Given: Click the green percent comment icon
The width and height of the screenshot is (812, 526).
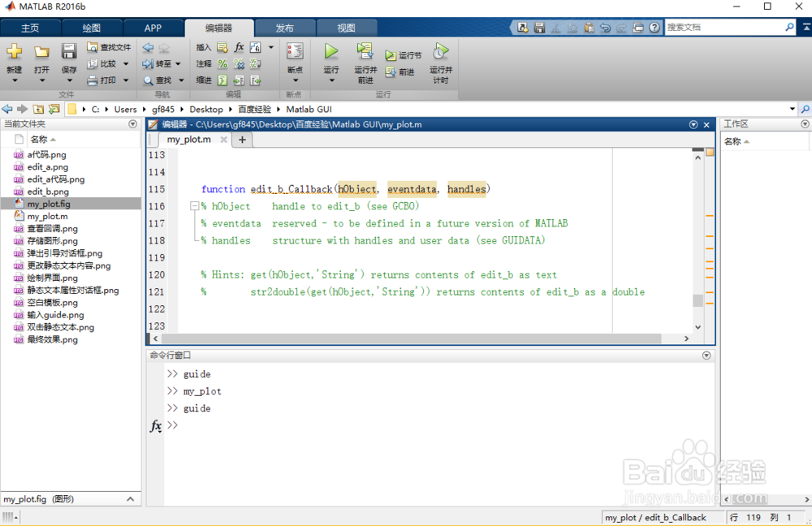Looking at the screenshot, I should [x=222, y=63].
